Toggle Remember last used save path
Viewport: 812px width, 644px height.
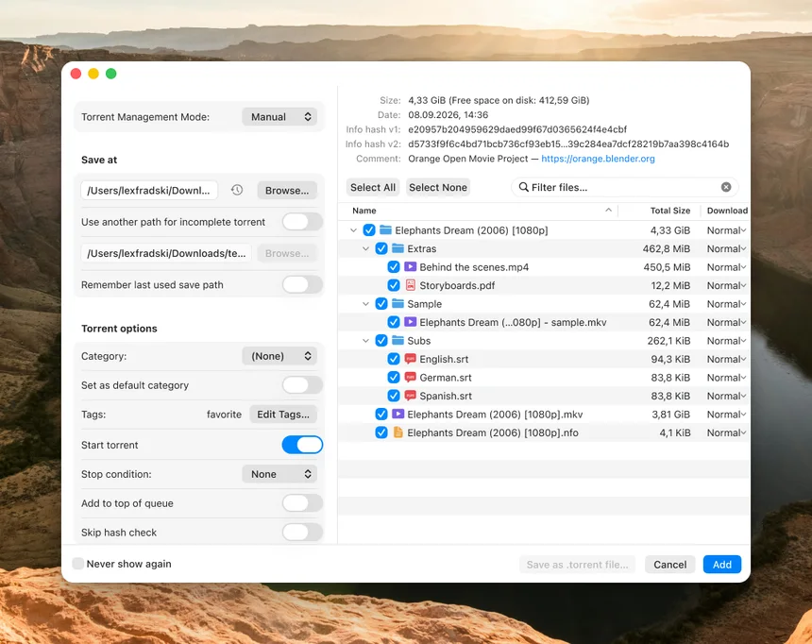pyautogui.click(x=302, y=284)
